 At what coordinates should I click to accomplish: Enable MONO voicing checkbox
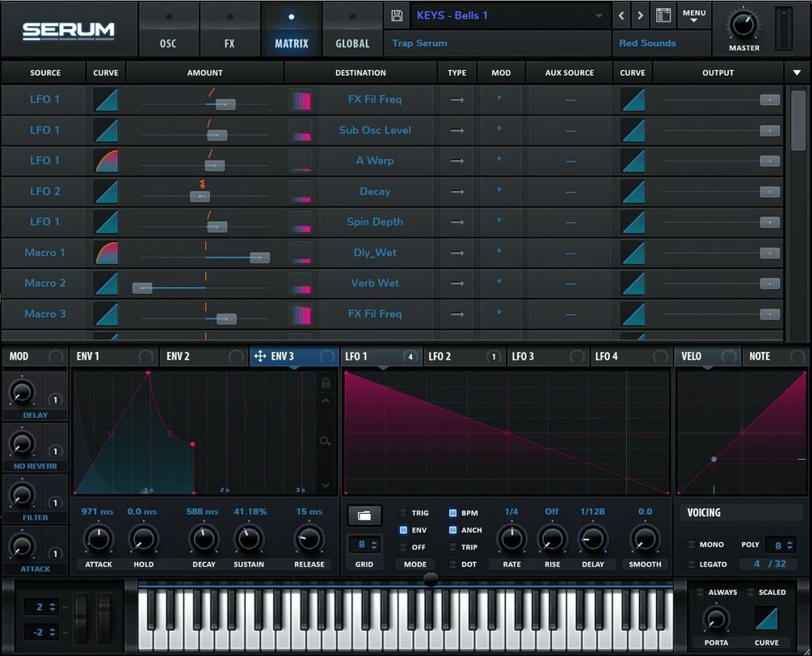tap(692, 545)
